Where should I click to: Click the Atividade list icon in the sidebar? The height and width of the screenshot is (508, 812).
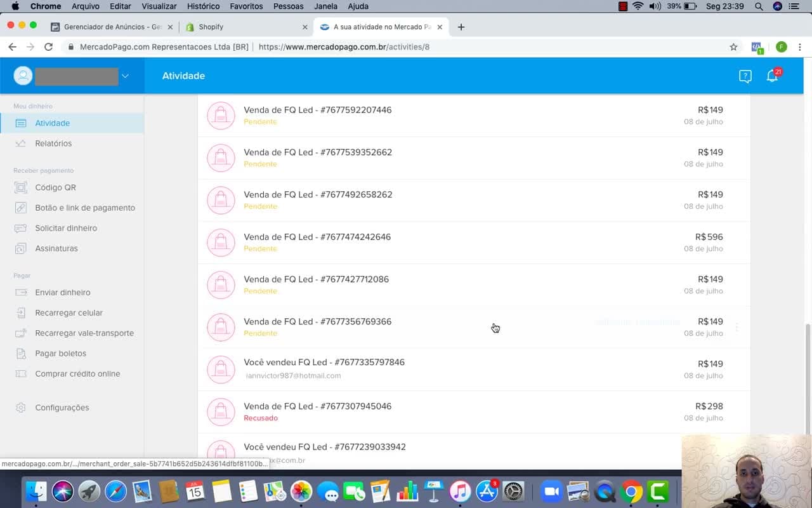[x=21, y=123]
